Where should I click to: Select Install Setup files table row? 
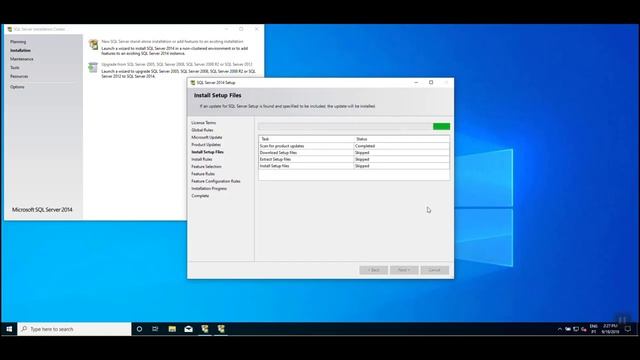pyautogui.click(x=354, y=166)
